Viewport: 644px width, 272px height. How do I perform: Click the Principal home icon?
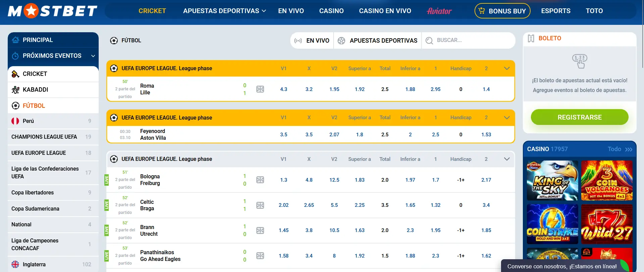click(15, 40)
